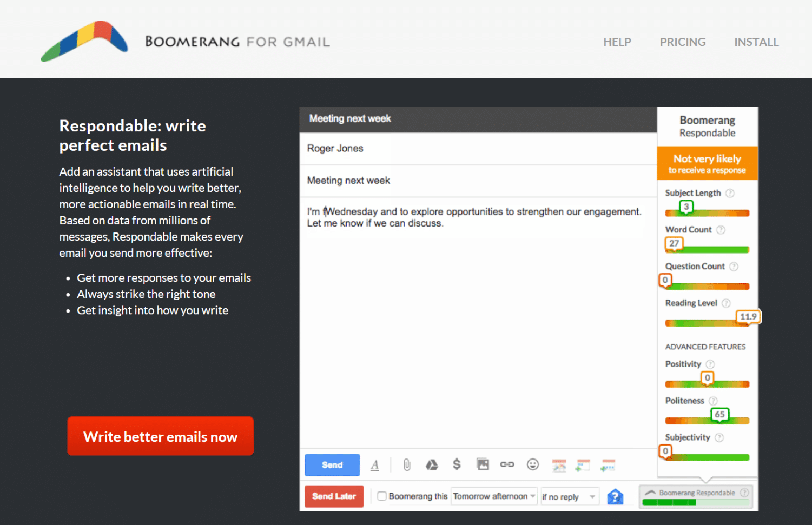The image size is (812, 525).
Task: Enable the Boomerang this checkbox
Action: (x=382, y=496)
